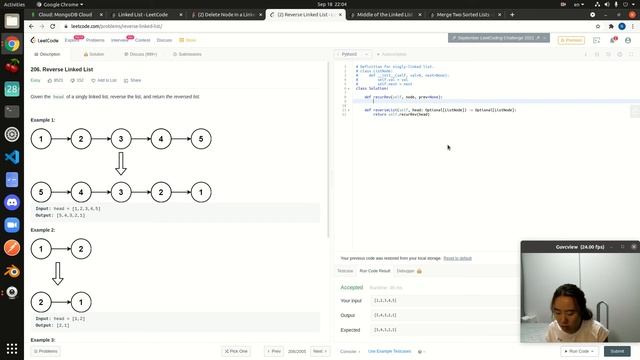Collapse the reverseList function fold arrow
Image resolution: width=640 pixels, height=360 pixels.
click(348, 110)
